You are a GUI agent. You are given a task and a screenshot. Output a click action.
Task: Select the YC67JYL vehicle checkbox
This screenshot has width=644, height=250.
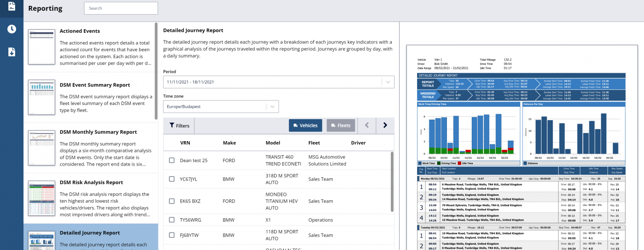point(172,179)
